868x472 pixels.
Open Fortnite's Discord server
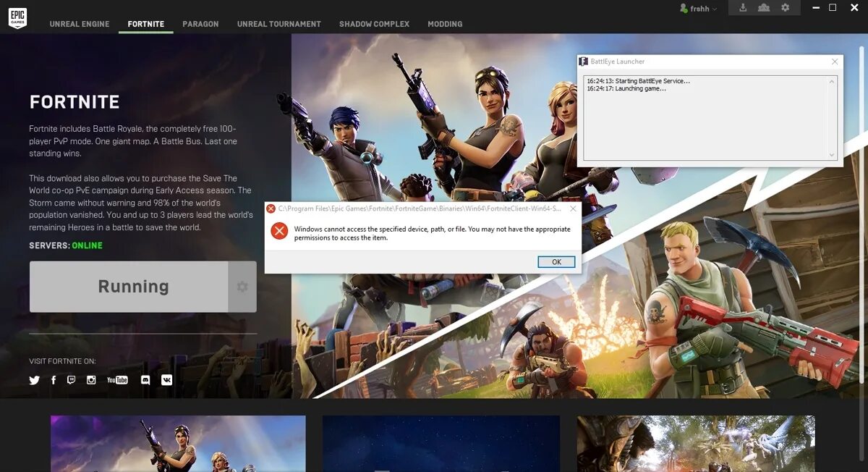[x=145, y=380]
